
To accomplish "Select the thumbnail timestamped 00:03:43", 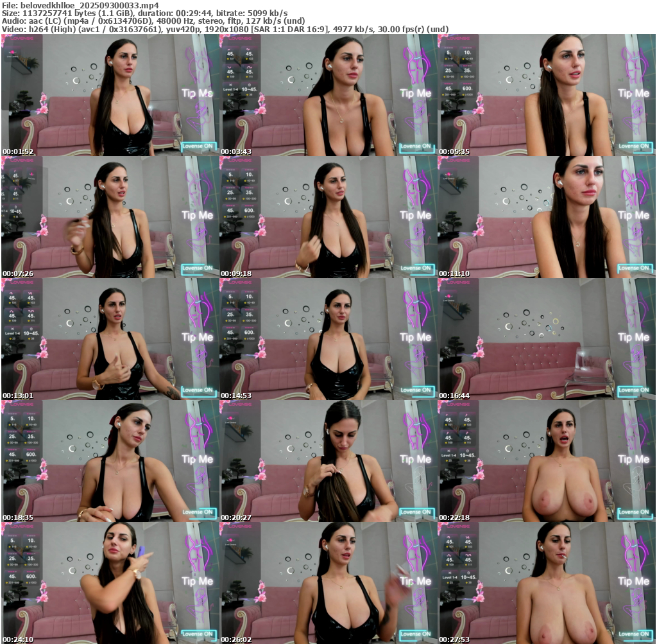I will pos(328,95).
